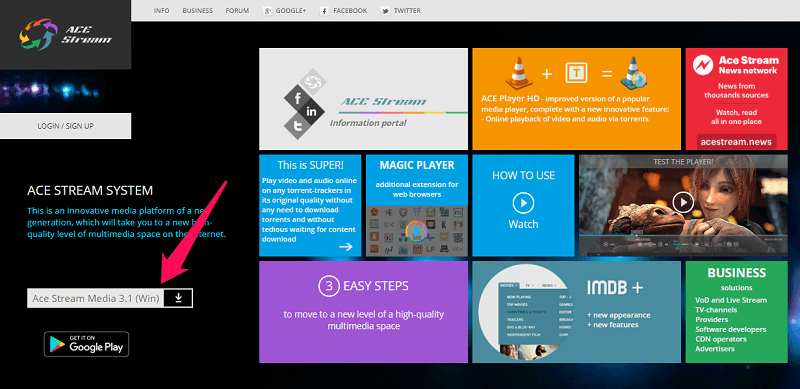Open the IMDB + tile heading
This screenshot has width=800, height=389.
tap(614, 287)
